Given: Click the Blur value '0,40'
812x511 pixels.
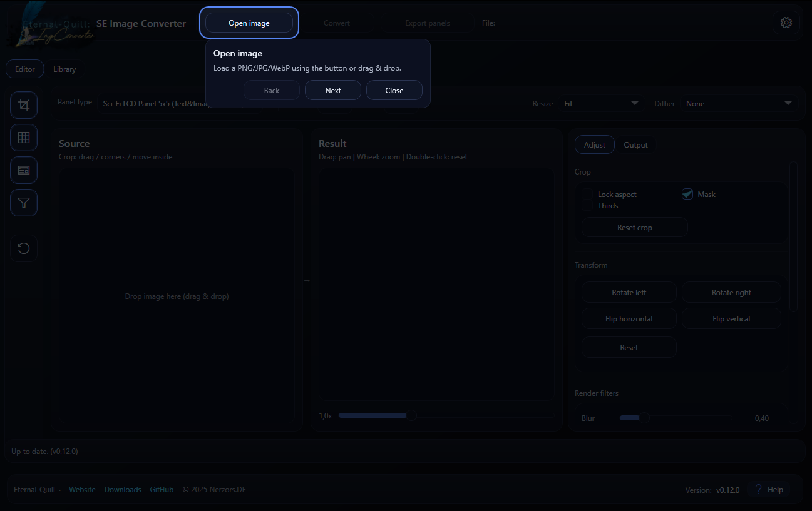Looking at the screenshot, I should (762, 418).
